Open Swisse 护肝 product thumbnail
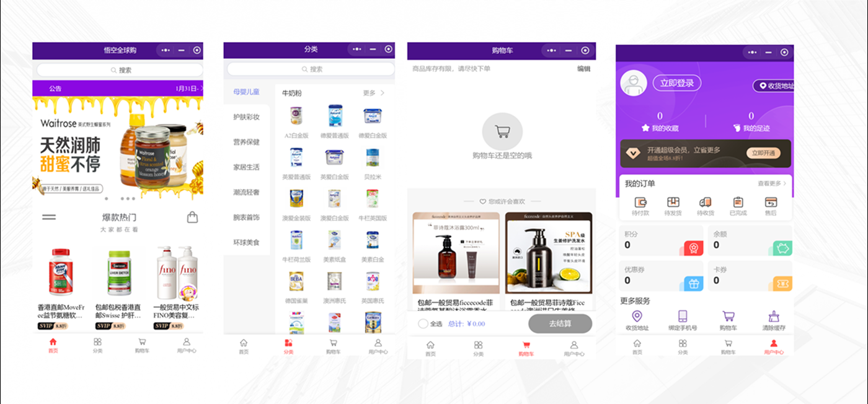868x404 pixels. [119, 272]
